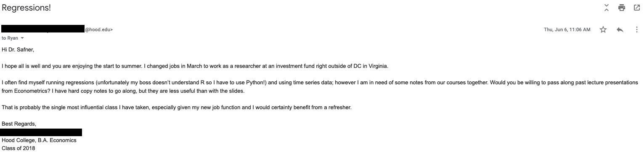Expand recipient details arrow beside "to Ryan"

pos(22,38)
